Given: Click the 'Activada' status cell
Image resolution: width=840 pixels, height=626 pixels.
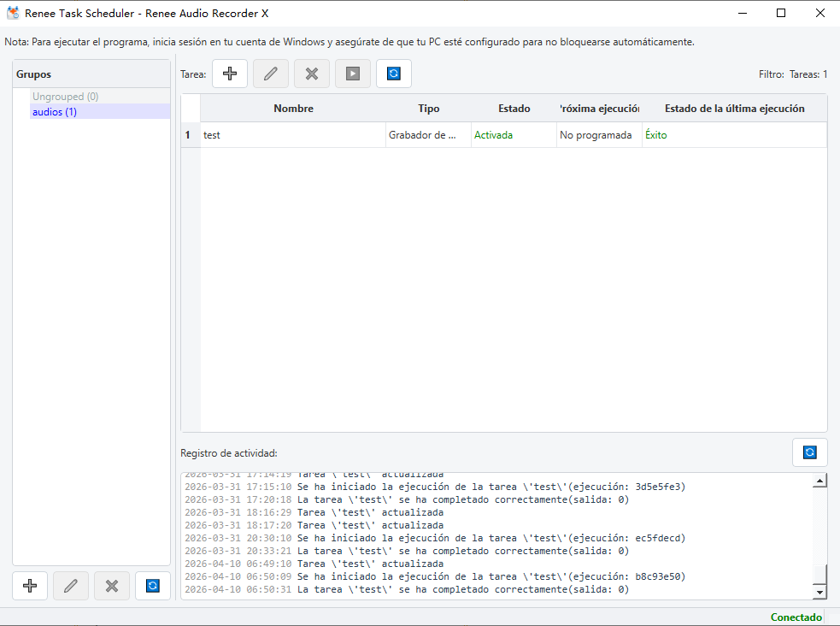Looking at the screenshot, I should point(514,135).
